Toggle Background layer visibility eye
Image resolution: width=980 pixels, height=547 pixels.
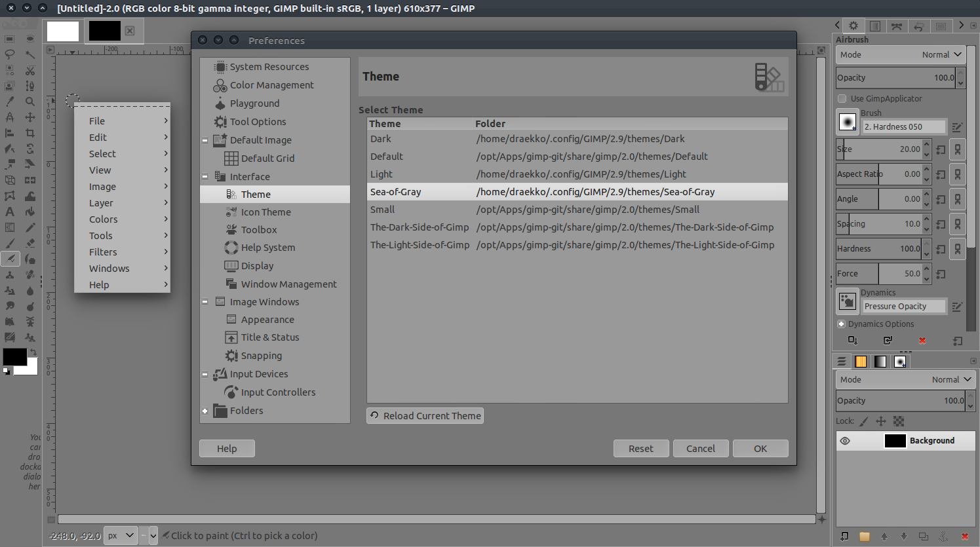tap(845, 441)
